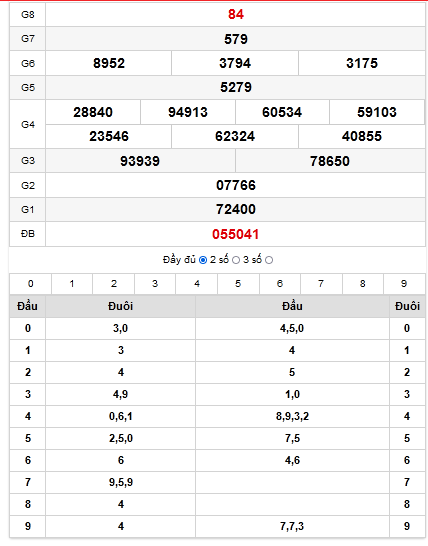Click the G1 prize number 72400
This screenshot has width=428, height=546.
236,209
